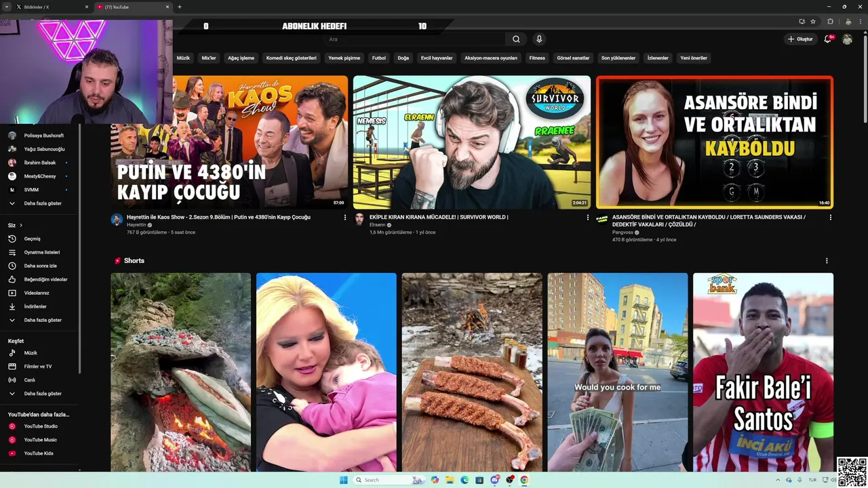868x488 pixels.
Task: Bookmark page with the star icon
Action: [813, 22]
